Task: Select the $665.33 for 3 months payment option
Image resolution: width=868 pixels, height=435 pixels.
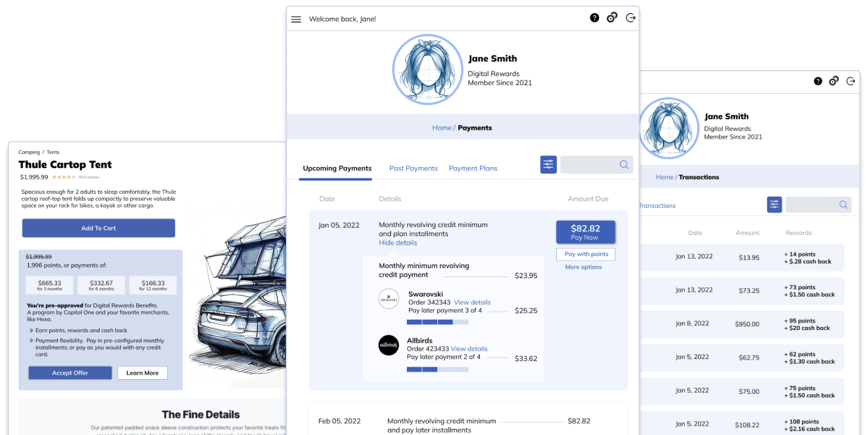Action: 49,285
